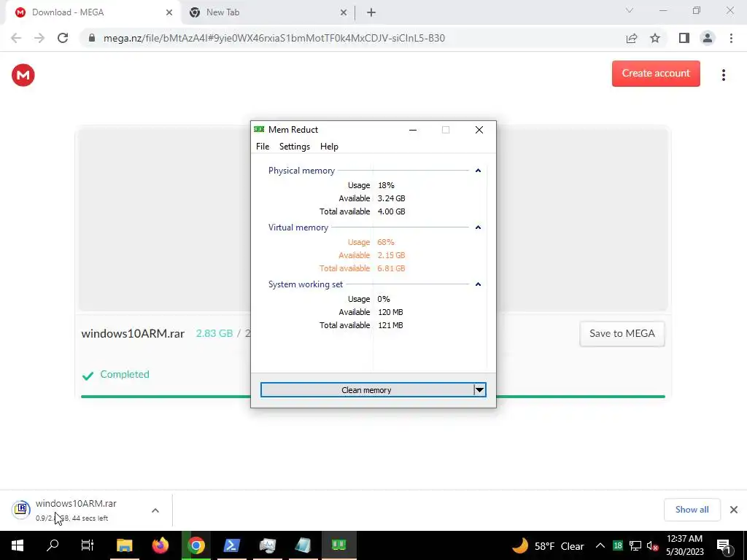
Task: Click Show all downloads button
Action: tap(692, 510)
